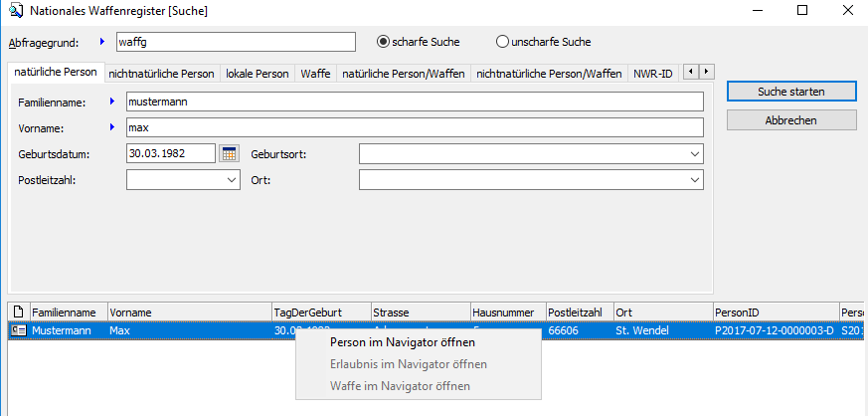
Task: Sort results by the Familienname column header
Action: tap(68, 312)
